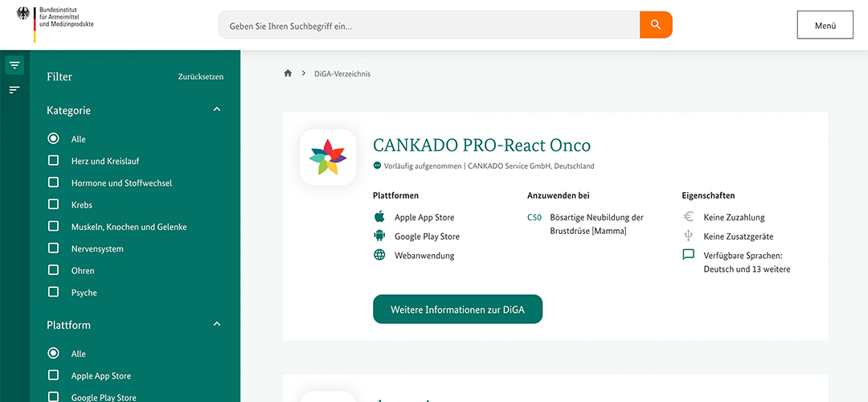Image resolution: width=868 pixels, height=402 pixels.
Task: Click the Keine Zuzahlung text
Action: click(734, 218)
